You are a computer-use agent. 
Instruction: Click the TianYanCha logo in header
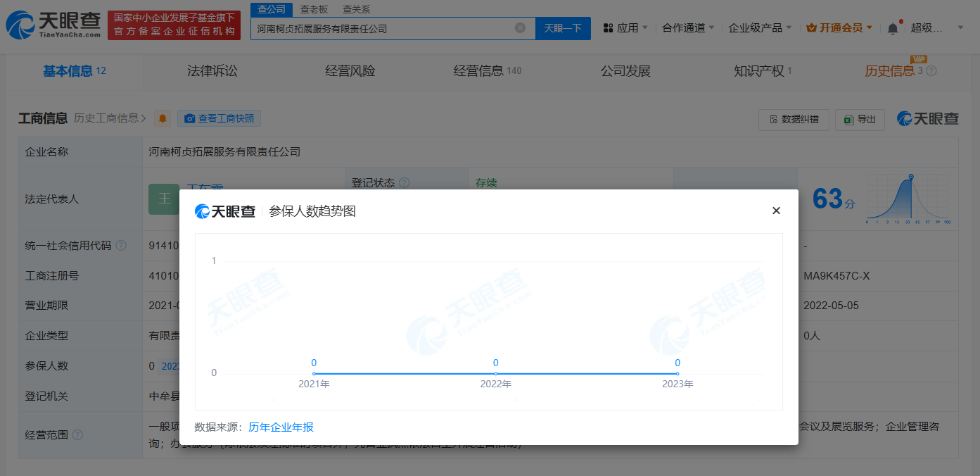point(53,25)
